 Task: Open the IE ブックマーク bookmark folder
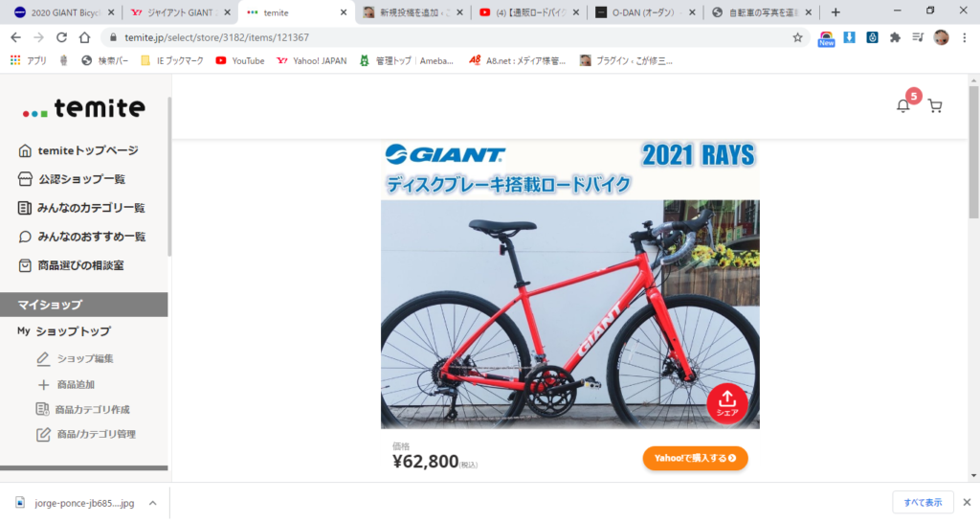(172, 60)
